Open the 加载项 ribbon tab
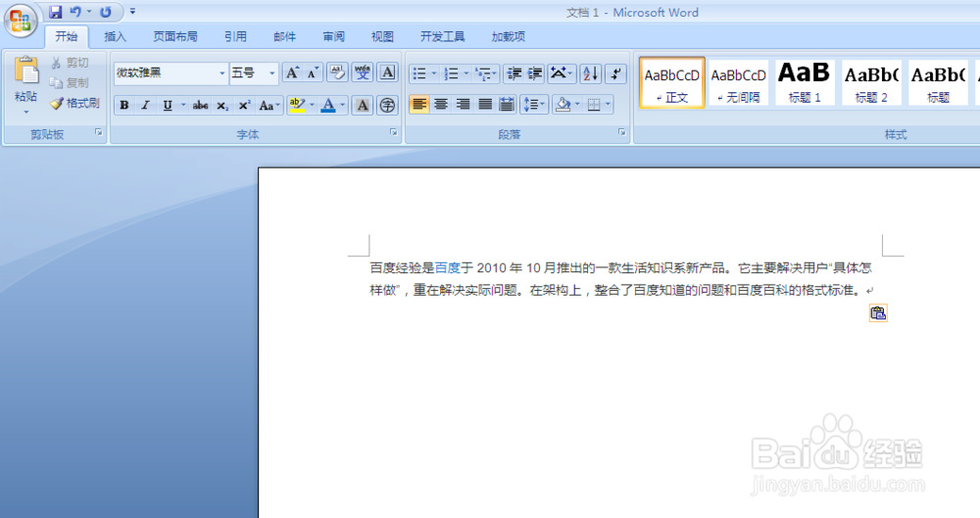The height and width of the screenshot is (518, 980). coord(508,37)
